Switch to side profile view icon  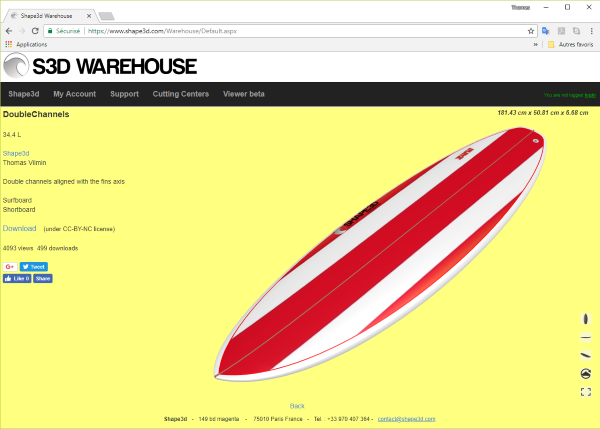coord(586,337)
